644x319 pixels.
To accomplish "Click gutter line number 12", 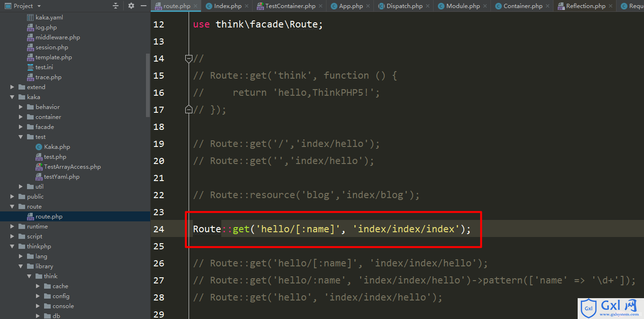I will [159, 24].
